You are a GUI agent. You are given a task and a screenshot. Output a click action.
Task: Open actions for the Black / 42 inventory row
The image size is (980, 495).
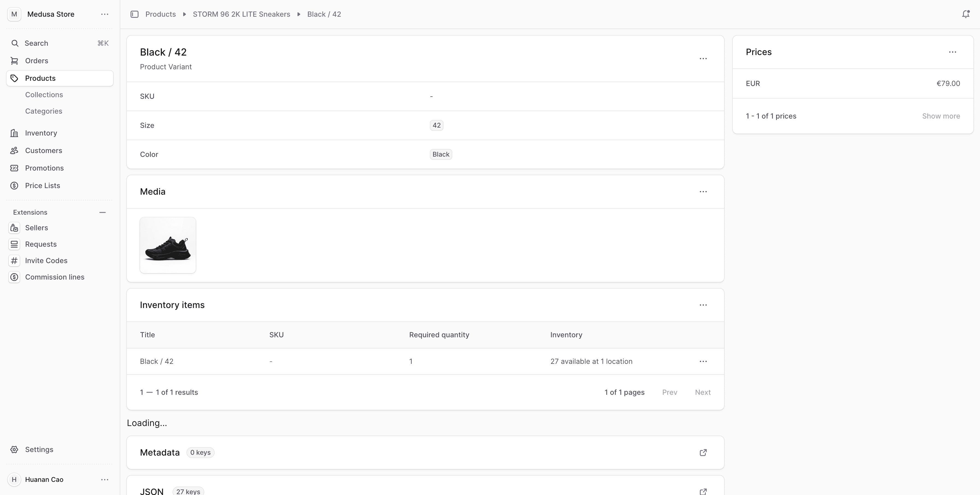point(703,361)
